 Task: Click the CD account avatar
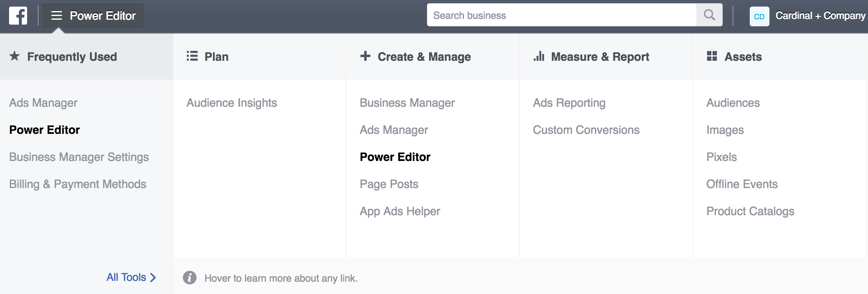point(759,16)
